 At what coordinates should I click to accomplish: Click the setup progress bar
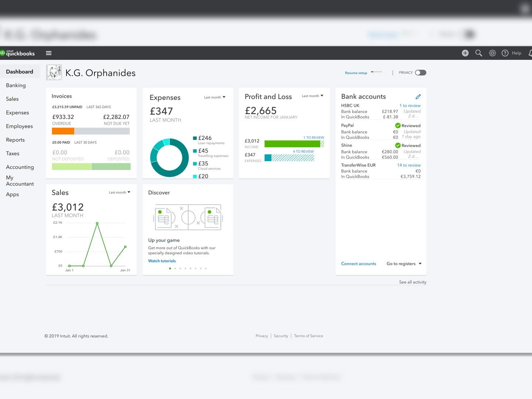[376, 72]
